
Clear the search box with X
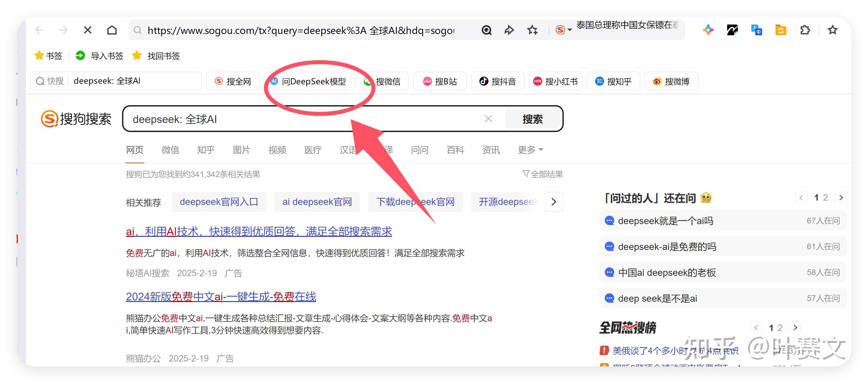[x=488, y=119]
